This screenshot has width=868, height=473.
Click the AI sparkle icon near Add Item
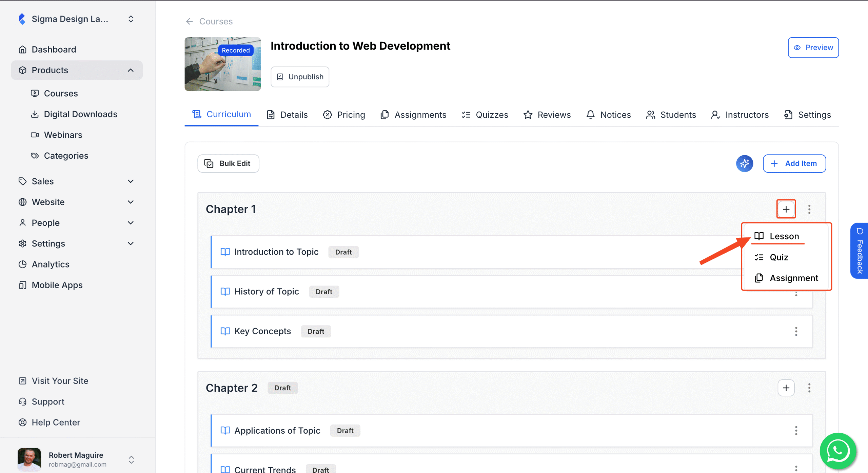(x=745, y=163)
